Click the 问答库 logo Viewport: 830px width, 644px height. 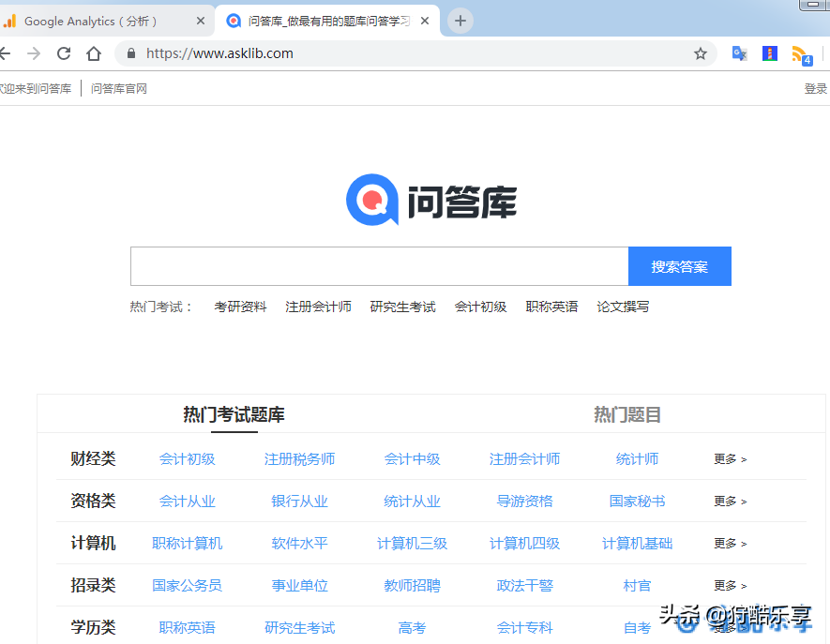tap(431, 200)
